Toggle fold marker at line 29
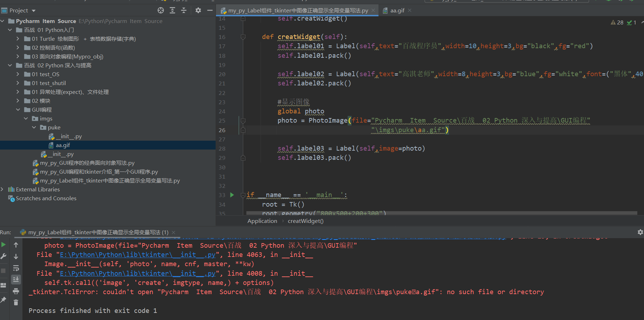The width and height of the screenshot is (644, 320). click(x=243, y=158)
